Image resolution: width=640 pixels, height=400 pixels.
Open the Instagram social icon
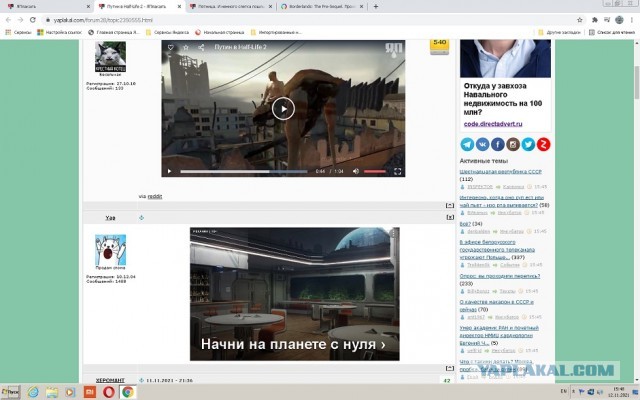click(513, 144)
